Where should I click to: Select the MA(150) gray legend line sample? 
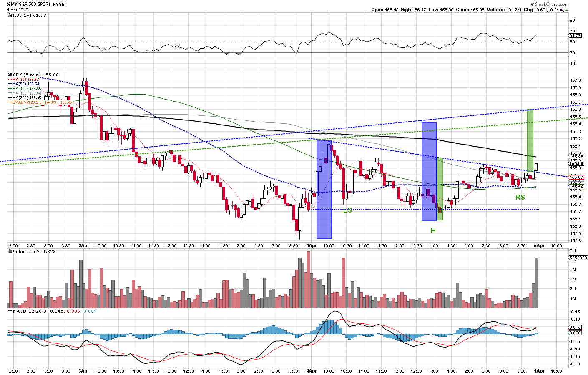click(10, 93)
